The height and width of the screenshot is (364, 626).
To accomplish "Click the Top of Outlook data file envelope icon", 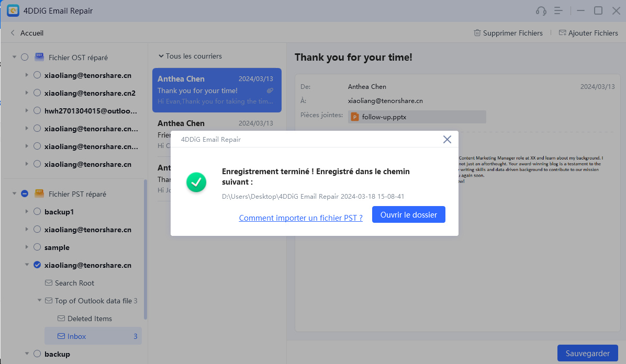I will click(49, 301).
